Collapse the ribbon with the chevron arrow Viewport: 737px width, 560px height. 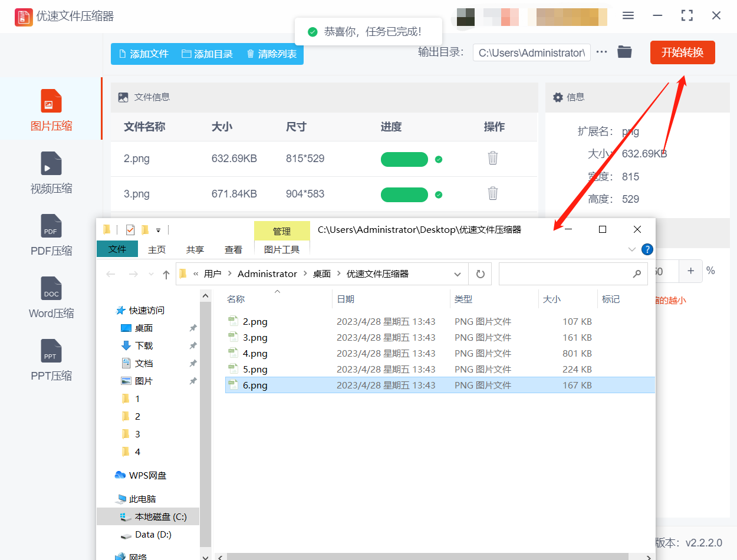pyautogui.click(x=631, y=249)
